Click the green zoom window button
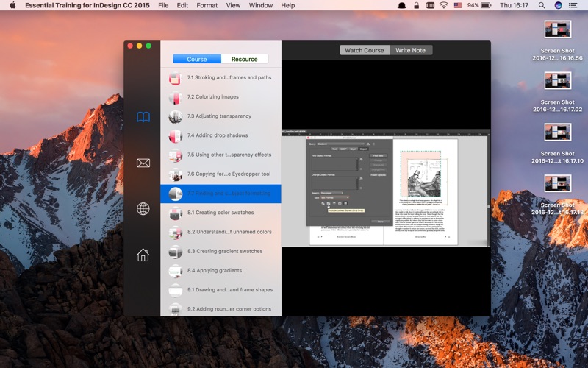Viewport: 588px width, 368px height. [148, 46]
